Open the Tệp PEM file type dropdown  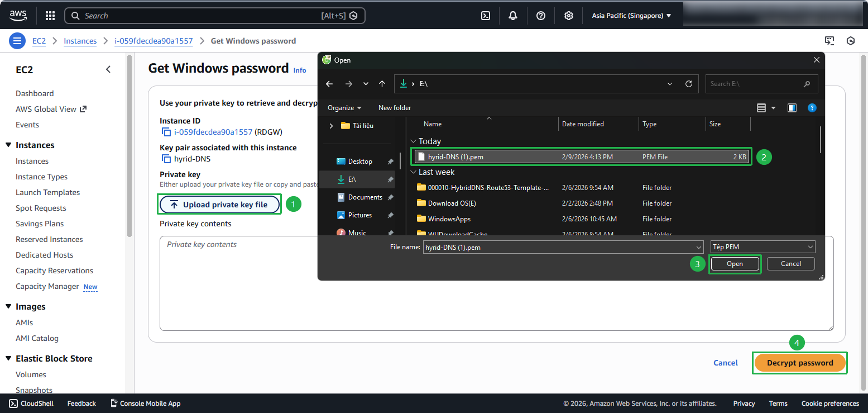coord(763,247)
